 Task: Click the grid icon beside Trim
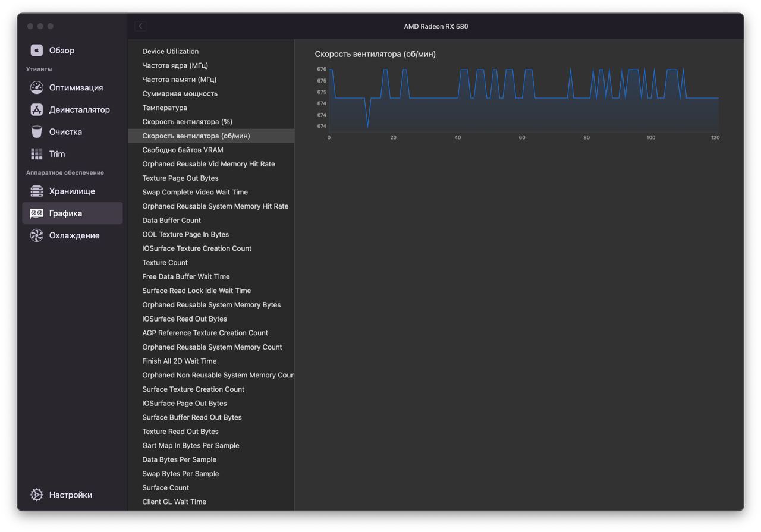(x=37, y=153)
